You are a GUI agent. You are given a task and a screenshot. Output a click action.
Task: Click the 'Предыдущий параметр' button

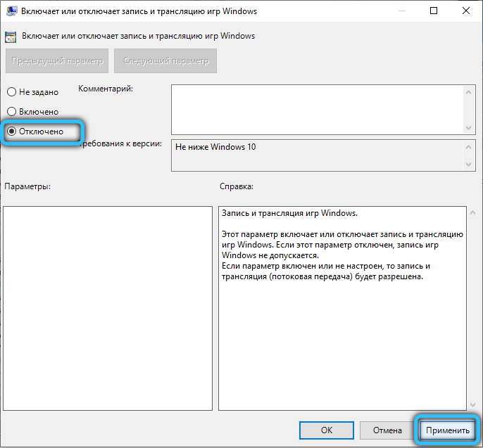(57, 61)
